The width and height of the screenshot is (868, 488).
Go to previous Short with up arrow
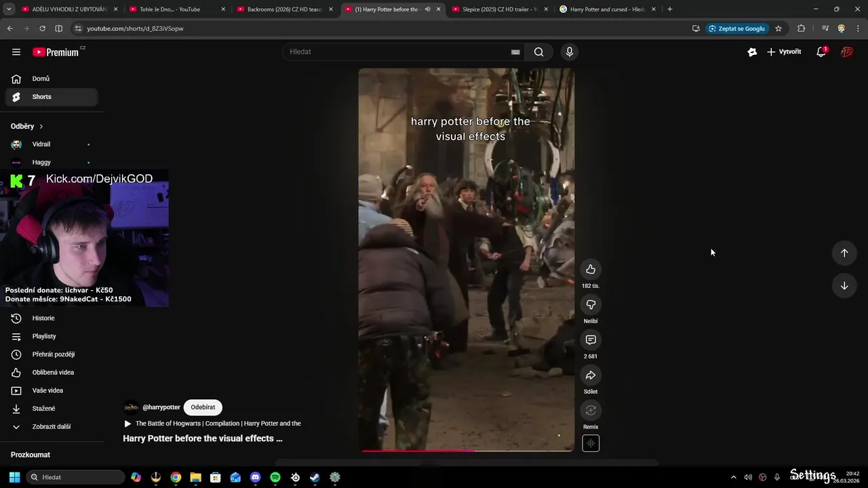point(844,253)
